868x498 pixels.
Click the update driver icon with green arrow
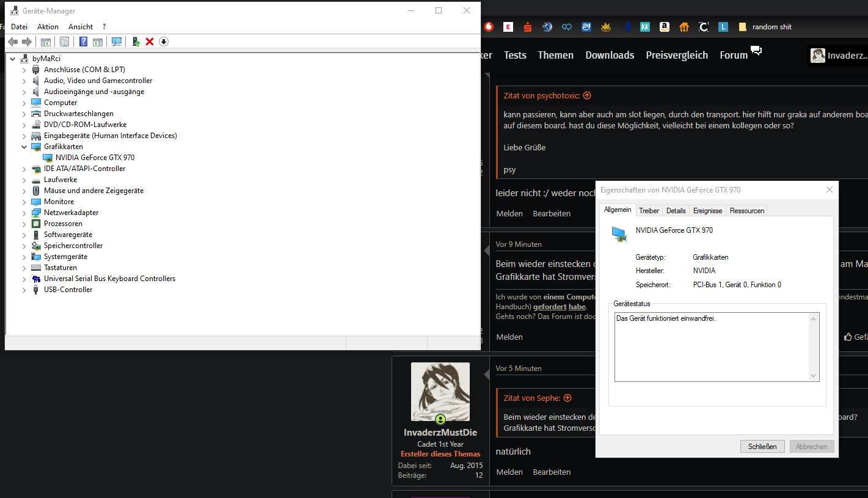point(136,42)
